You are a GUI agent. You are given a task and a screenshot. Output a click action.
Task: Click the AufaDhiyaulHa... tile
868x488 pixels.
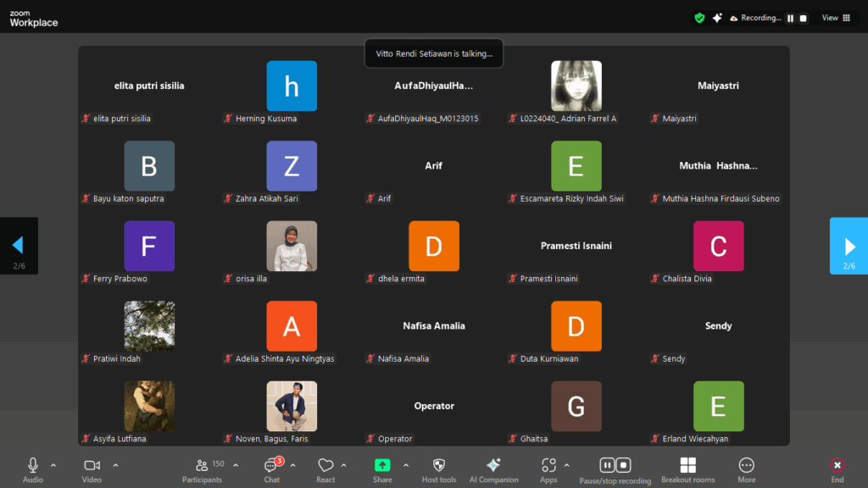point(434,86)
